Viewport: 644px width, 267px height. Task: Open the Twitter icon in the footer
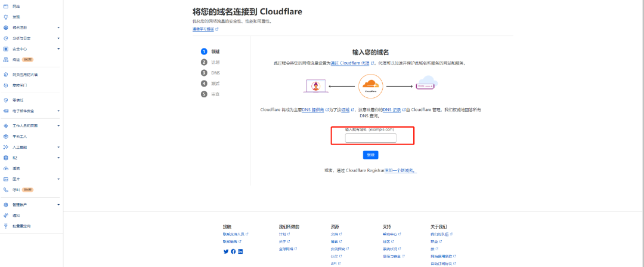[226, 251]
